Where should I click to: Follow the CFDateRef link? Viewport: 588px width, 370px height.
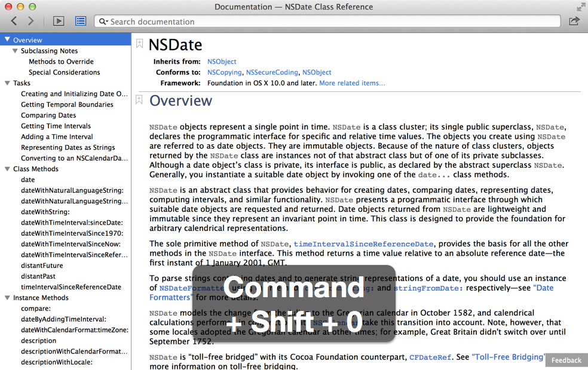(430, 357)
